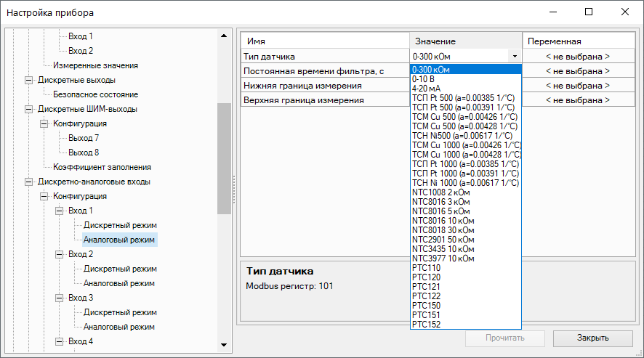Open Безопасное состояние tree item
This screenshot has width=644, height=358.
point(95,94)
